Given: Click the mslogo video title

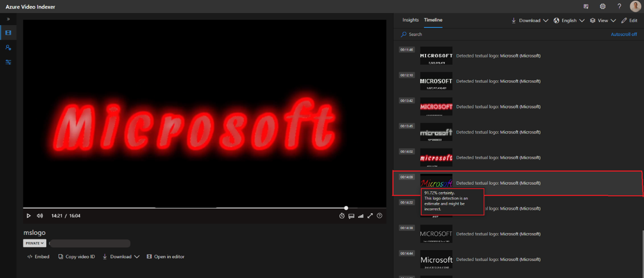Looking at the screenshot, I should (35, 233).
